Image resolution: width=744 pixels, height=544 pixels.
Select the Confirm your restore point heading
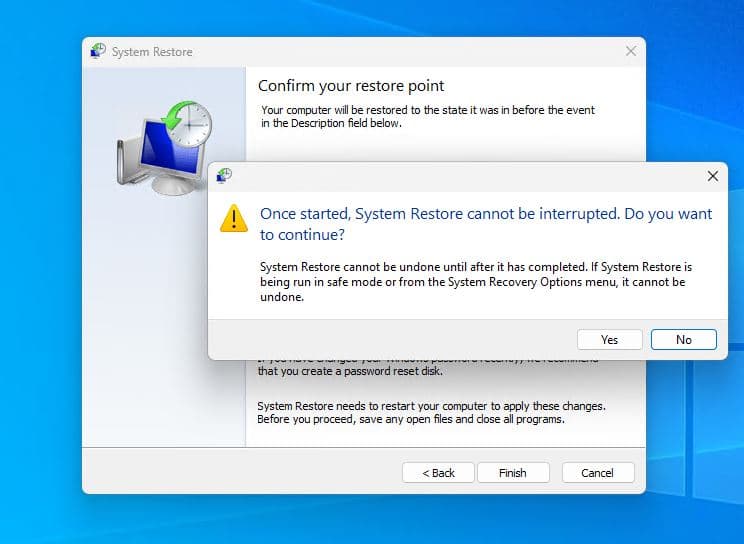coord(351,86)
